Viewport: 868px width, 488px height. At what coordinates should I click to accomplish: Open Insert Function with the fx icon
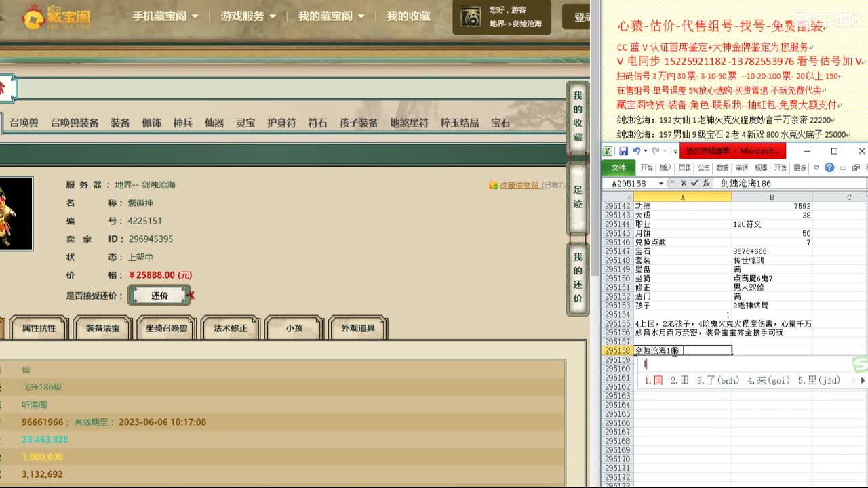(705, 182)
